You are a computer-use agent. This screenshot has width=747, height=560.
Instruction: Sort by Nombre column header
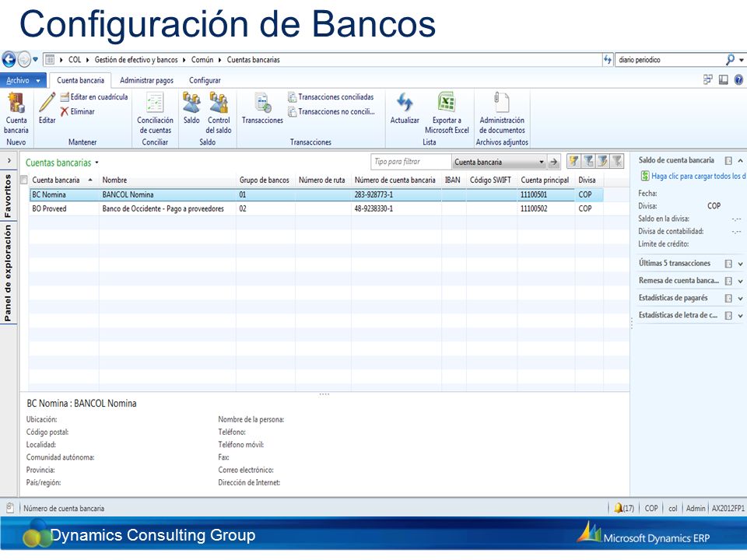[x=167, y=180]
